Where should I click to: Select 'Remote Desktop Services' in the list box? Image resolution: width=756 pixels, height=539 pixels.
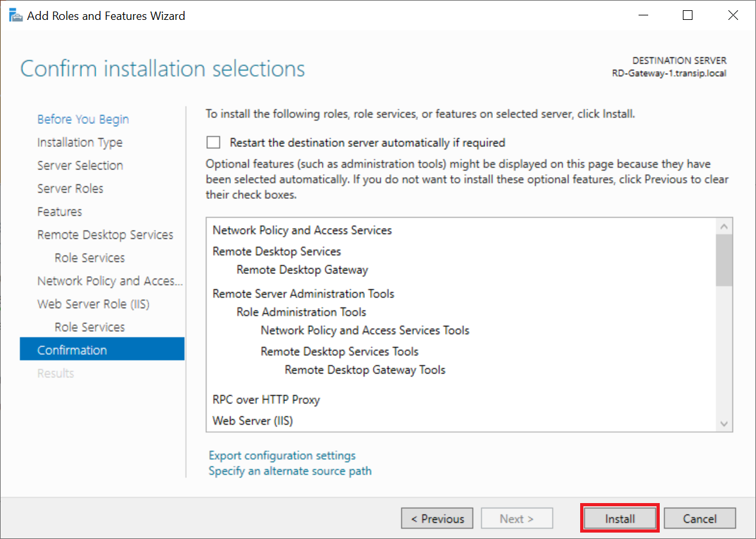[277, 252]
